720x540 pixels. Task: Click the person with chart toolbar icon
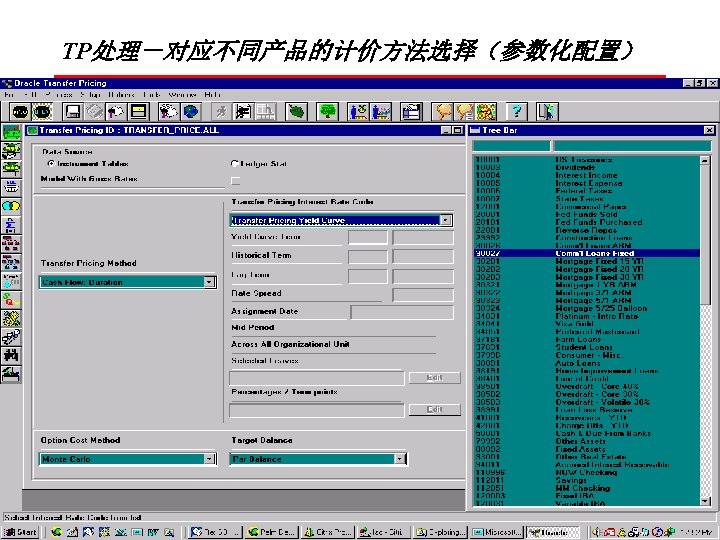381,112
